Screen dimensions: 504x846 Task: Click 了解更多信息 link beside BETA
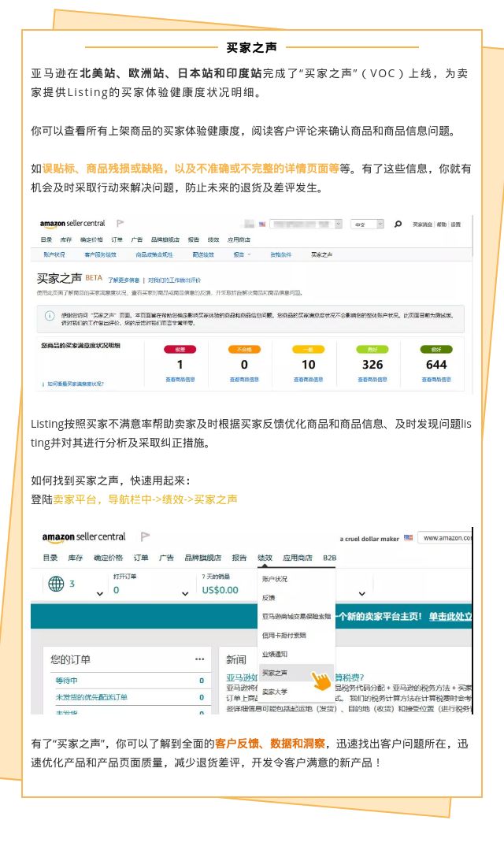pyautogui.click(x=124, y=280)
